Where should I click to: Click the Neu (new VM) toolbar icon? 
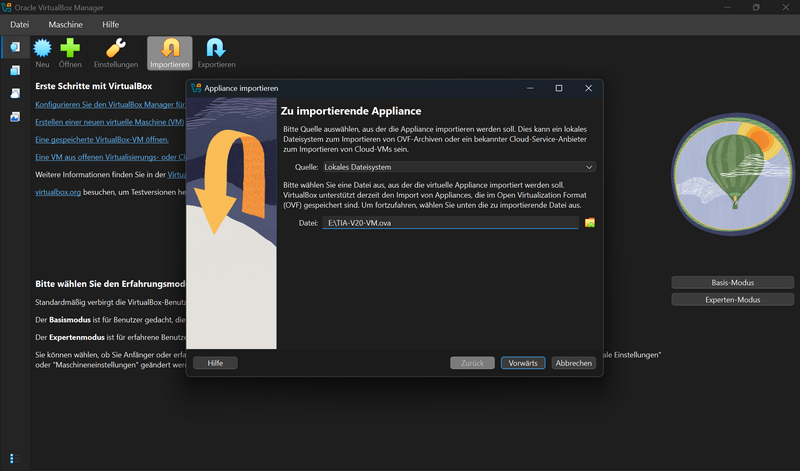point(42,51)
